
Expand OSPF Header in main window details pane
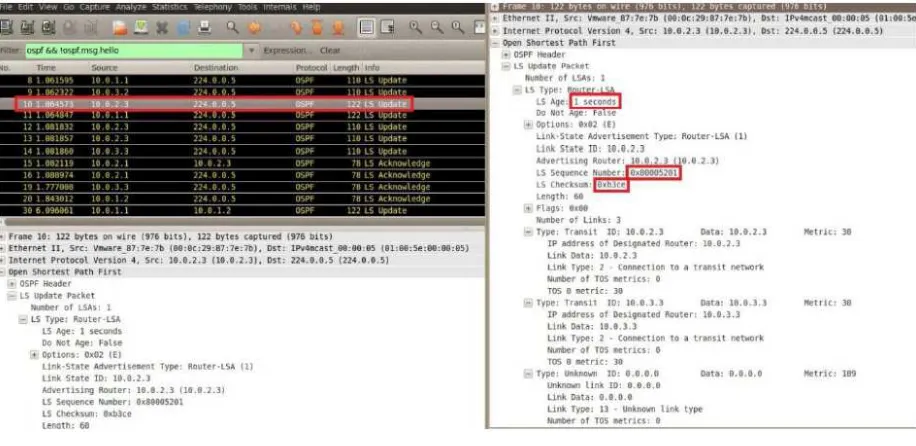coord(12,283)
